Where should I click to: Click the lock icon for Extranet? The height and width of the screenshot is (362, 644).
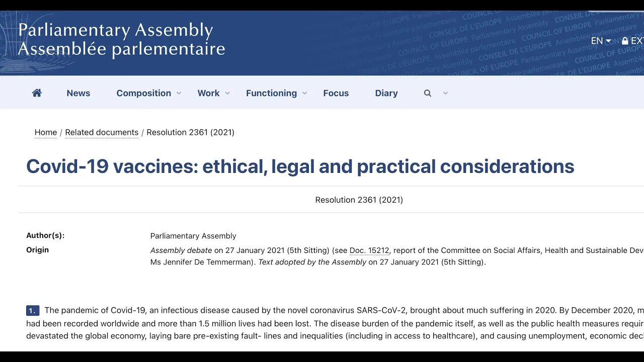[625, 41]
